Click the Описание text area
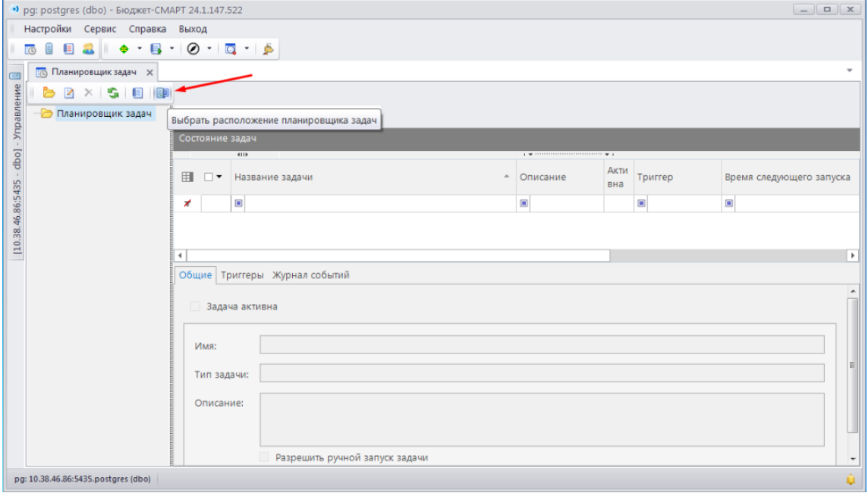868x493 pixels. coord(542,419)
